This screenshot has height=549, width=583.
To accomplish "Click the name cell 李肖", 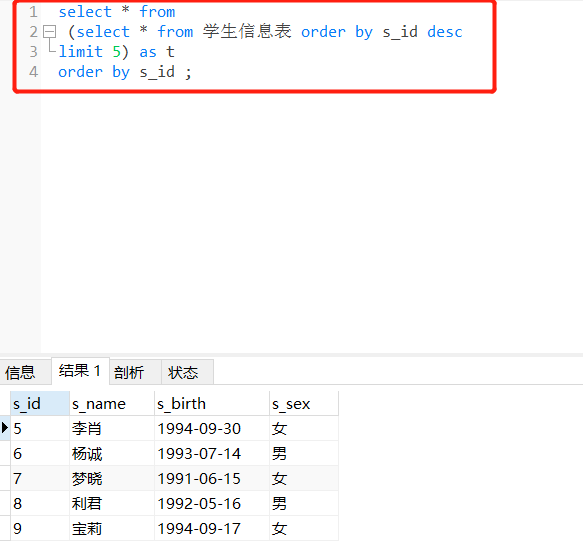I will 112,428.
